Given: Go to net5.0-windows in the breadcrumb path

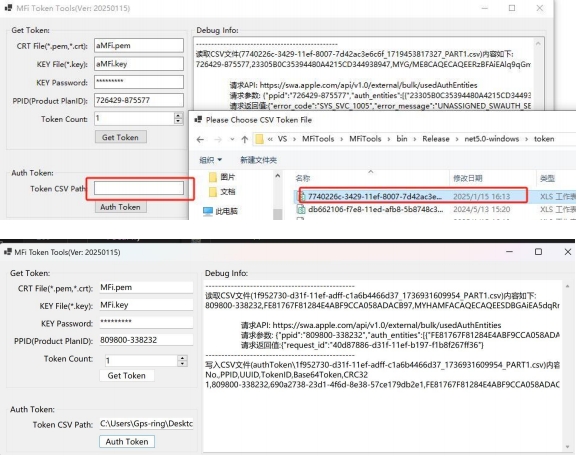Looking at the screenshot, I should [x=492, y=139].
